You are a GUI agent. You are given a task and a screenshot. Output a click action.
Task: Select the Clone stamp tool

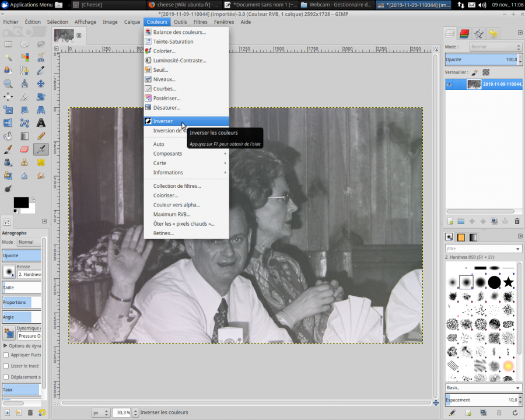tap(24, 163)
